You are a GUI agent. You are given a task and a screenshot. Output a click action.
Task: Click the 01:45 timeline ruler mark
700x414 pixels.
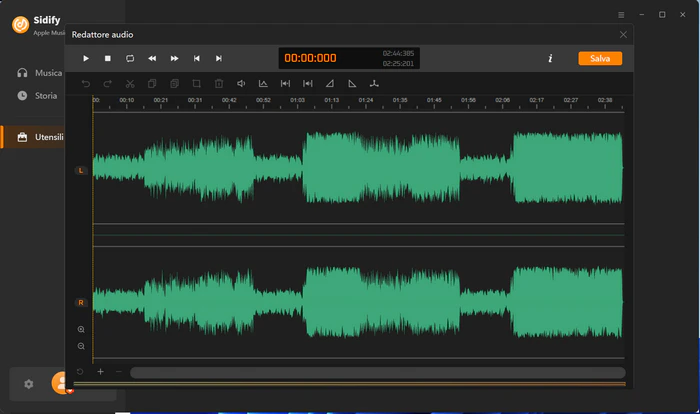point(434,100)
